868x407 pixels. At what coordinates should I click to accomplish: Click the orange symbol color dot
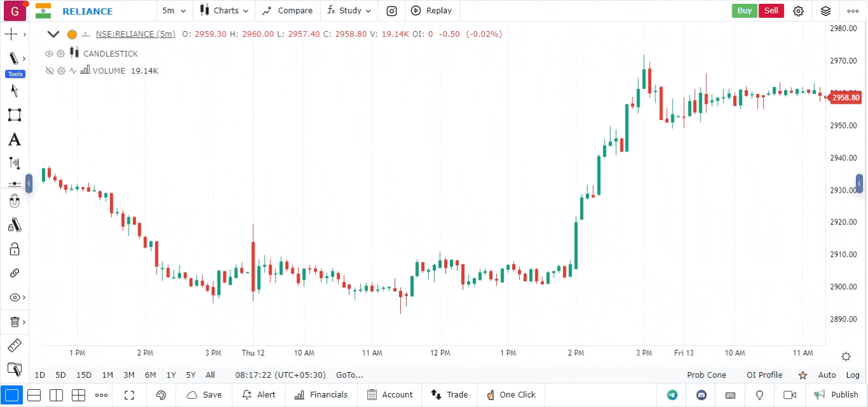click(x=72, y=34)
